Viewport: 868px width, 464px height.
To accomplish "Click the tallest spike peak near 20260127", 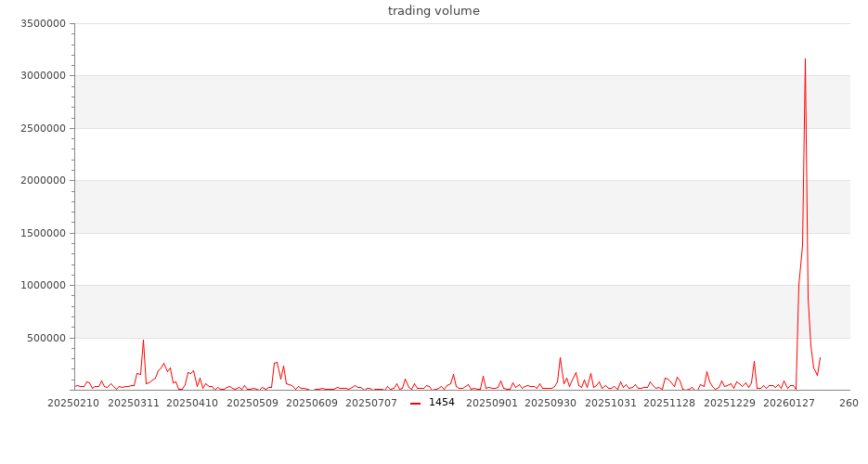I will pyautogui.click(x=805, y=59).
